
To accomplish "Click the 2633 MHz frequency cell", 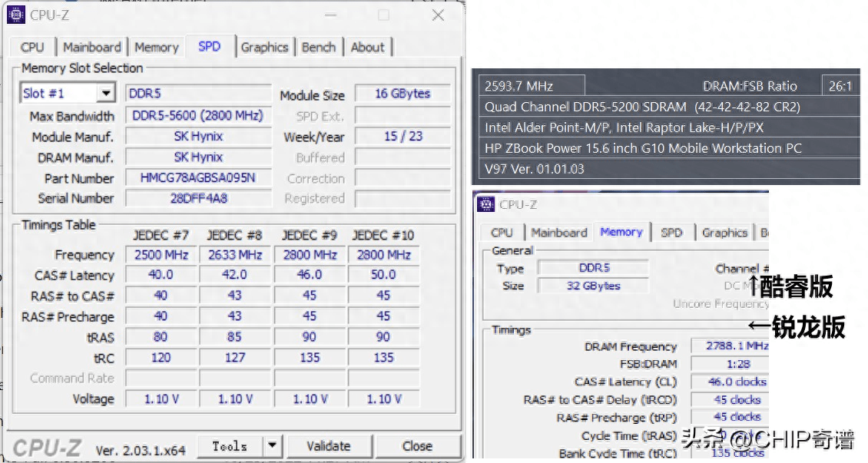I will 235,254.
